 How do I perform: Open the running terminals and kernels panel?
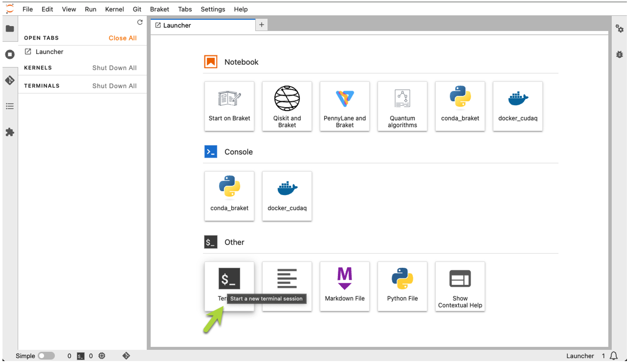[10, 54]
